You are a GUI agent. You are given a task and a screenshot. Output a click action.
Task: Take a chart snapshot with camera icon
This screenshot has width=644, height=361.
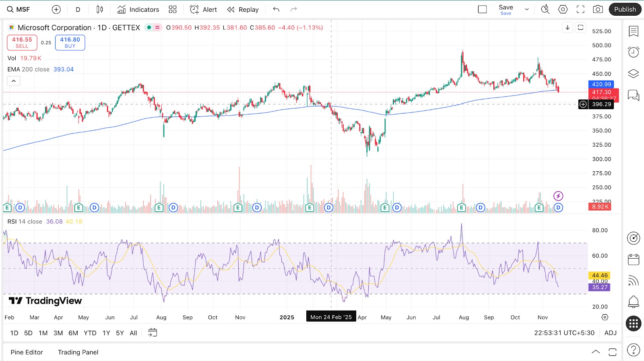[x=598, y=9]
